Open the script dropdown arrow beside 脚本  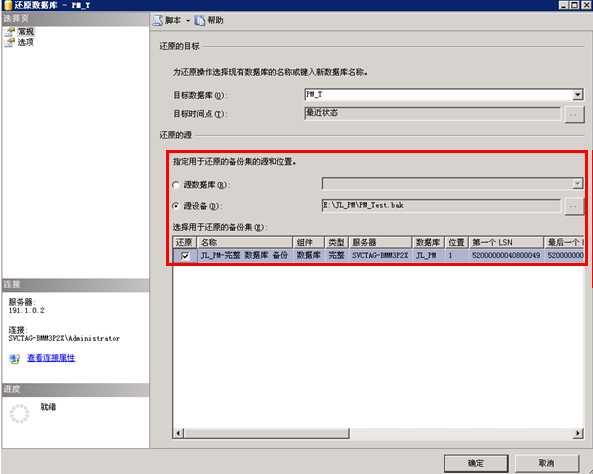(188, 20)
